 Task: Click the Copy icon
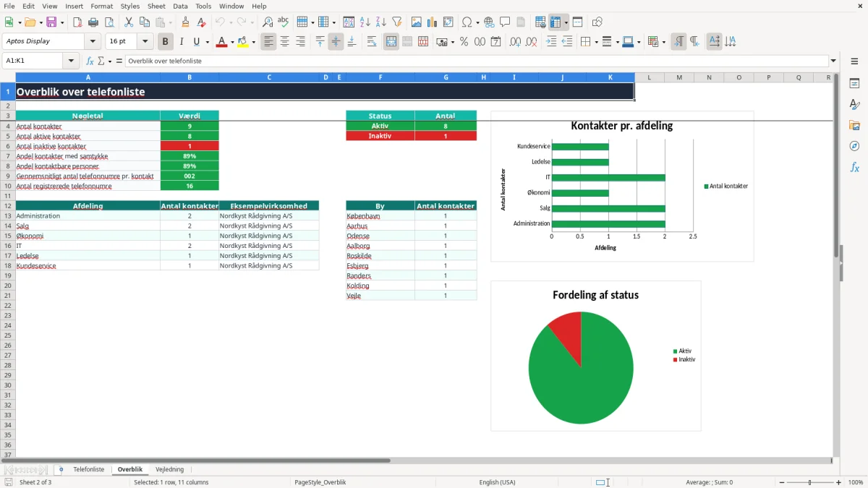coord(145,22)
